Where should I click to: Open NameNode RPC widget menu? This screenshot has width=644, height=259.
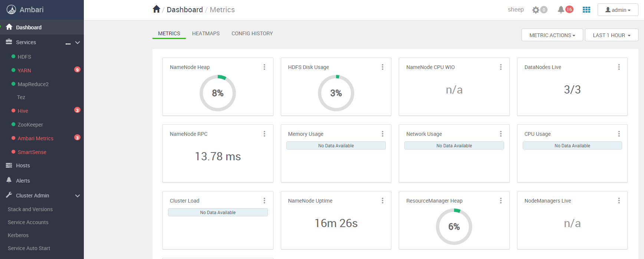[x=264, y=134]
